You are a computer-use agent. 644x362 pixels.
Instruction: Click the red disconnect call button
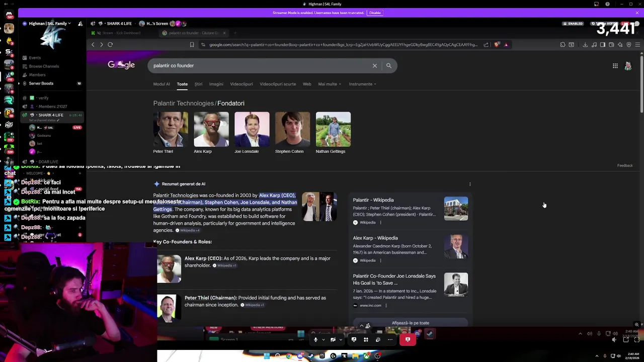point(408,339)
